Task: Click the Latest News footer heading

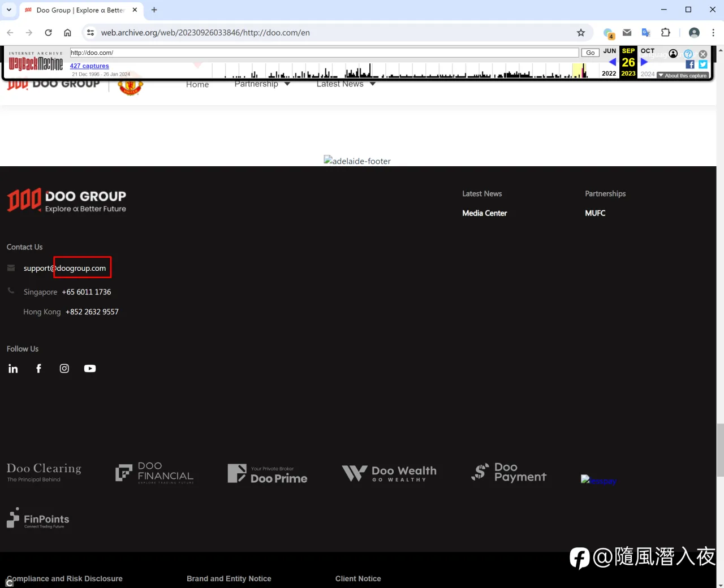Action: (482, 193)
